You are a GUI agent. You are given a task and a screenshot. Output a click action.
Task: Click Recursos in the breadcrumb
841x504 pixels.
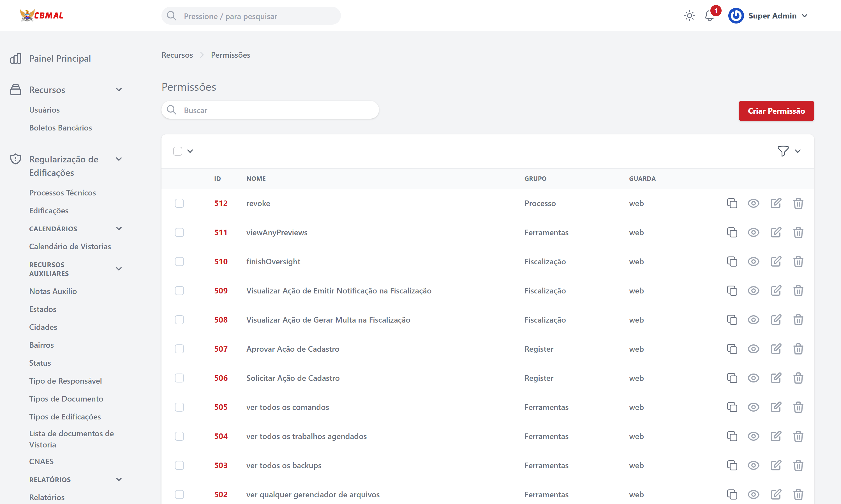(x=177, y=55)
